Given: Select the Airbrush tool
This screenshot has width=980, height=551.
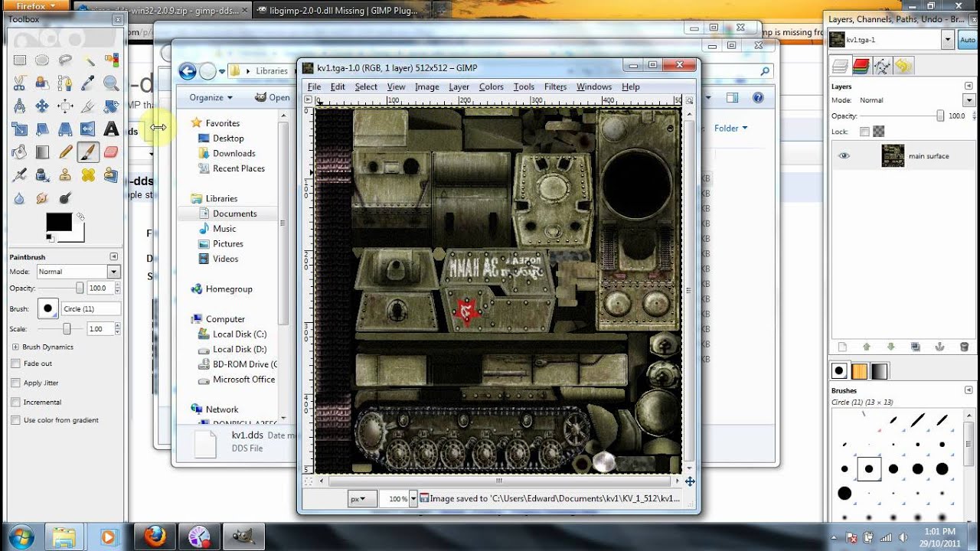Looking at the screenshot, I should (x=19, y=174).
